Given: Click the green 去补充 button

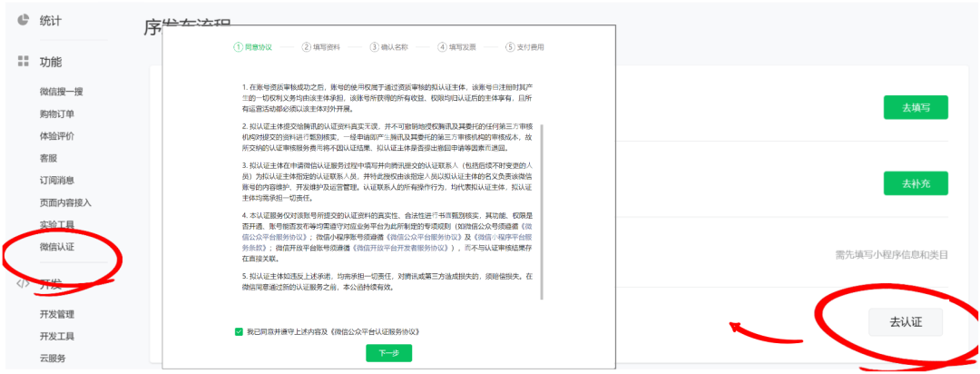Looking at the screenshot, I should (916, 183).
